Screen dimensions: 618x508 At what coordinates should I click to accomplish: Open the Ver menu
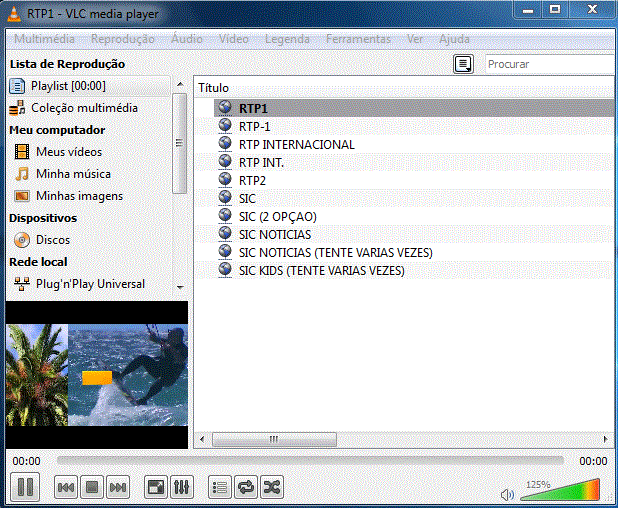coord(415,39)
